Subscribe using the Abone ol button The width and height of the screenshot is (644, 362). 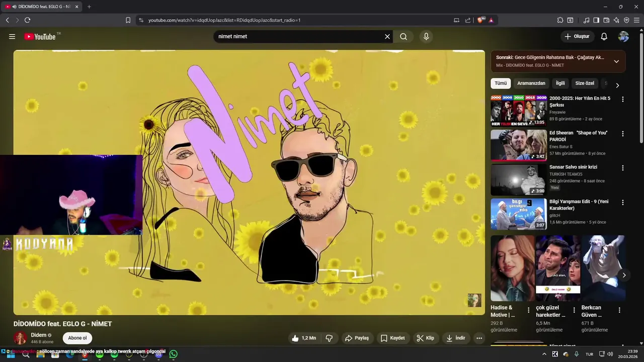click(x=77, y=338)
